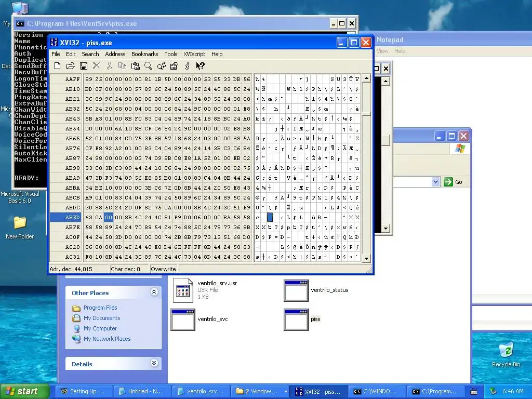Select the piss executable icon in Explorer

(x=296, y=320)
